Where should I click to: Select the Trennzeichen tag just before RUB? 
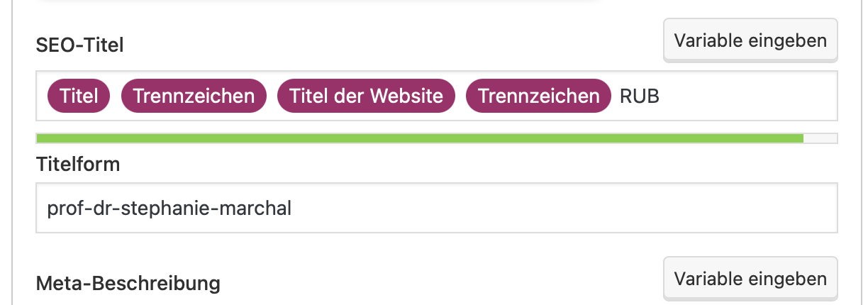(538, 96)
